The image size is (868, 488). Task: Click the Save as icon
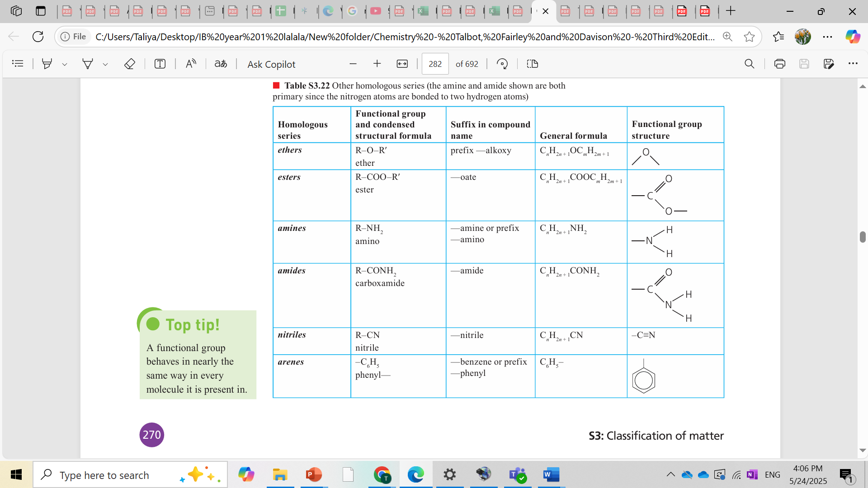(x=829, y=64)
